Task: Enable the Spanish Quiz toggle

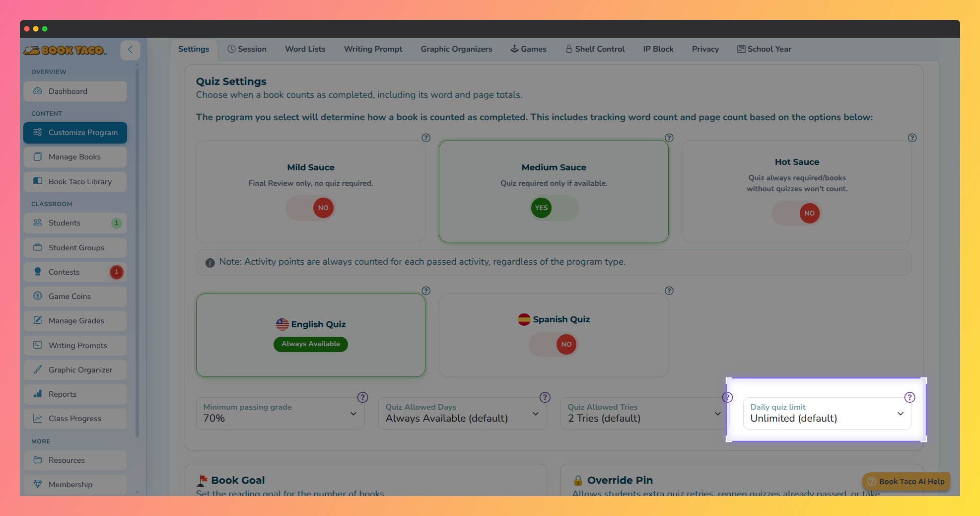Action: 554,344
